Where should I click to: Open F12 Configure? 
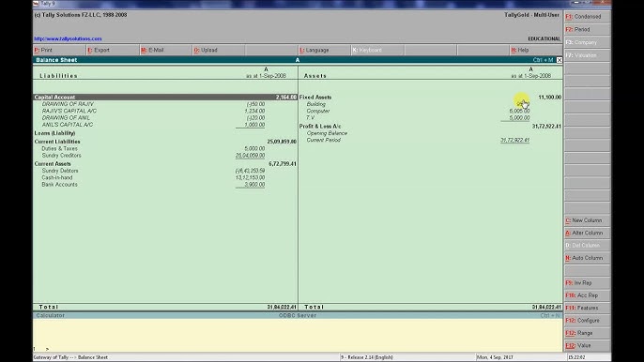coord(587,320)
